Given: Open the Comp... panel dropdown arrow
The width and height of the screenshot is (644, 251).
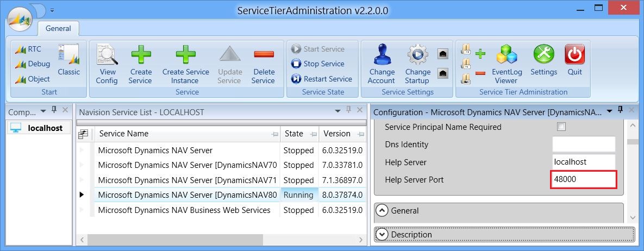Looking at the screenshot, I should coord(43,111).
